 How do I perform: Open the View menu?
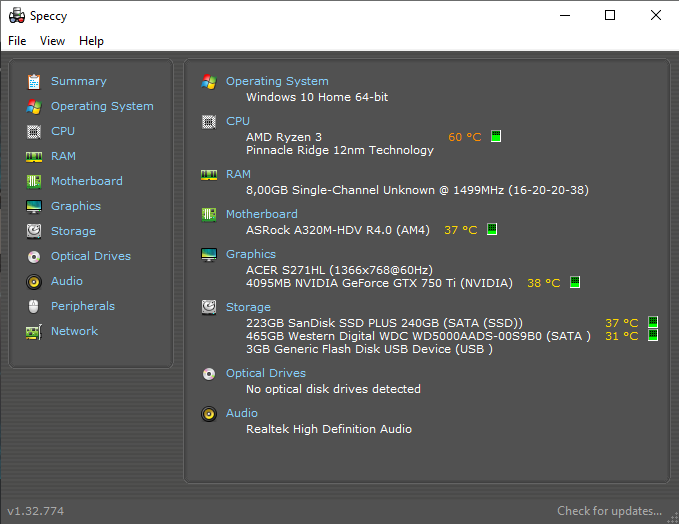coord(52,41)
